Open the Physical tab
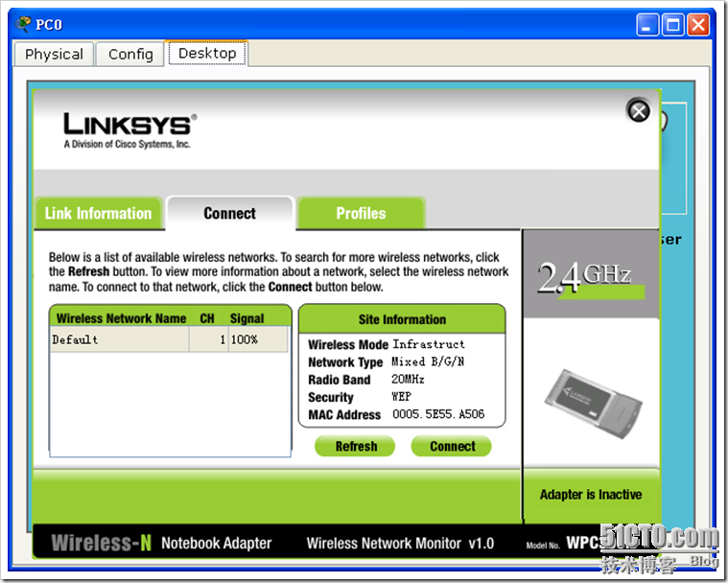 point(54,55)
